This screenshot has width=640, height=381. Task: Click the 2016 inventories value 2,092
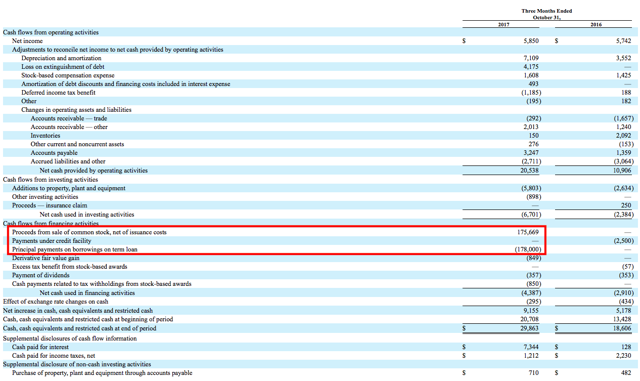point(623,136)
